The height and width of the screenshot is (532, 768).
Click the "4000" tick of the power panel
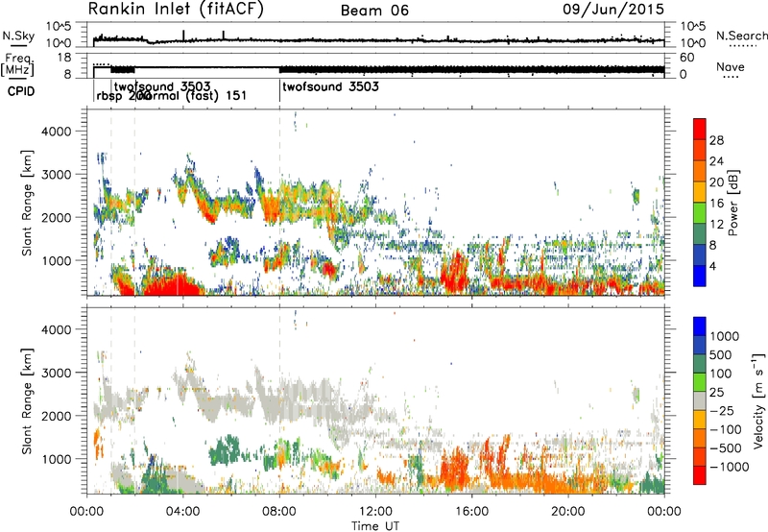[57, 132]
